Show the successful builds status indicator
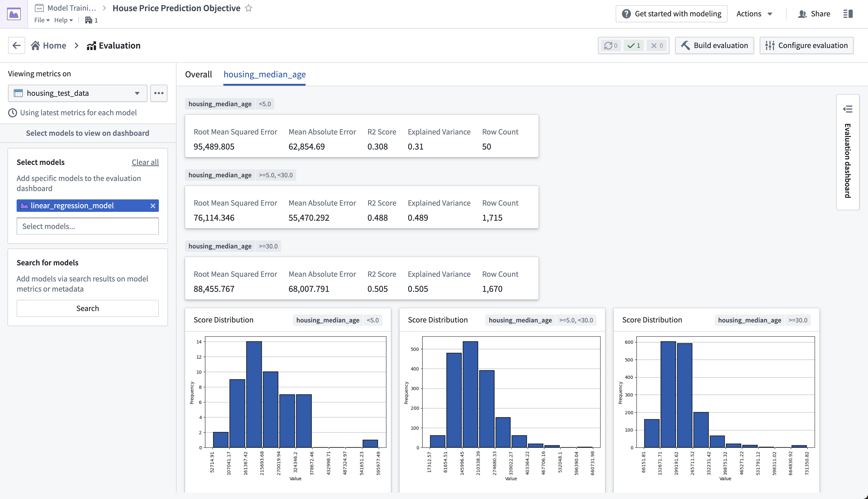The image size is (868, 499). [x=634, y=46]
